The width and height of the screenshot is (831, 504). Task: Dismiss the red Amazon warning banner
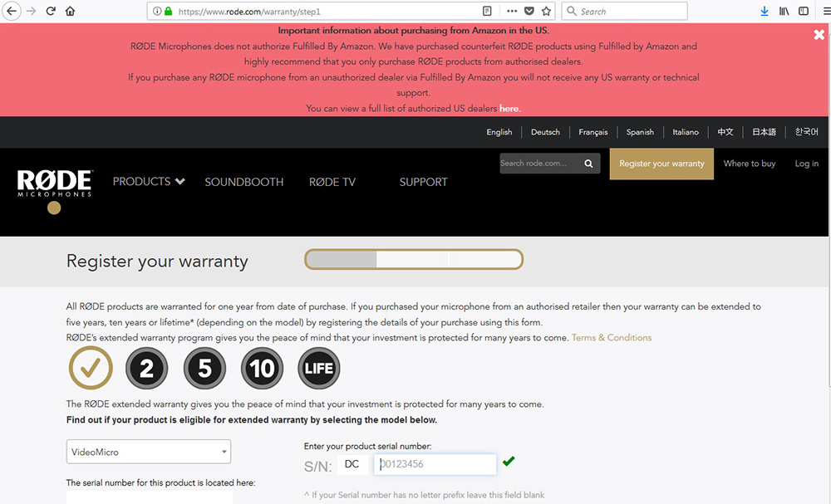pyautogui.click(x=819, y=35)
